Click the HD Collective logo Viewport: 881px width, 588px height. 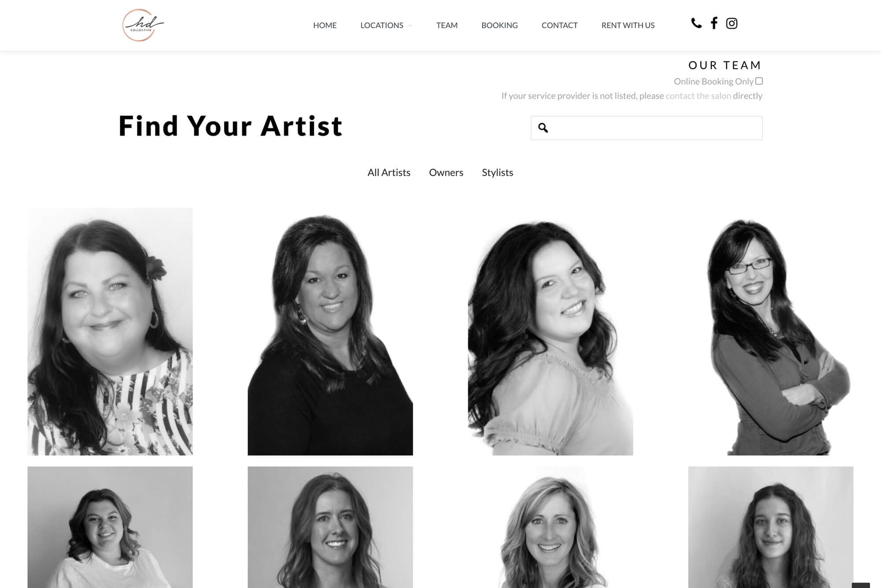point(143,25)
